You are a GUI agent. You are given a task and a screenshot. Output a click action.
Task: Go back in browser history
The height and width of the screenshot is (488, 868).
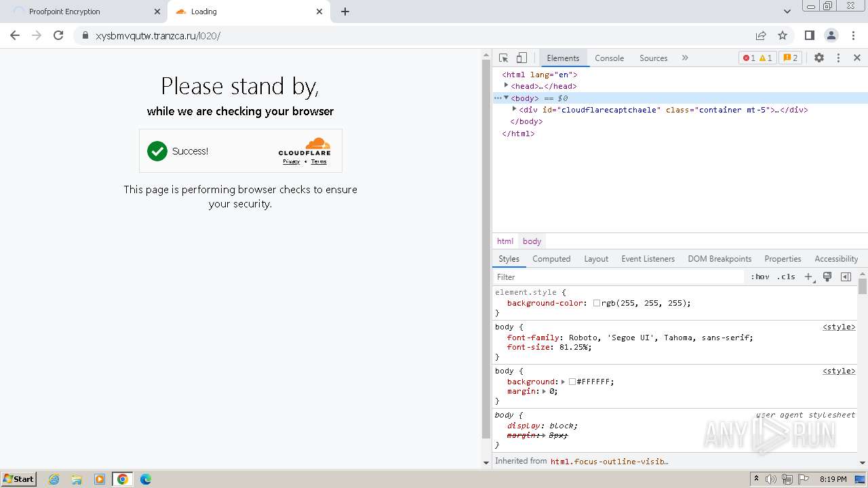coord(15,35)
